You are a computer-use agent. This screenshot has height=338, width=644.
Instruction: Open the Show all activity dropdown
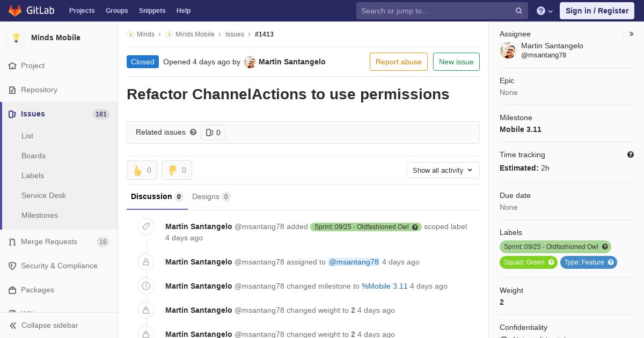click(x=443, y=170)
